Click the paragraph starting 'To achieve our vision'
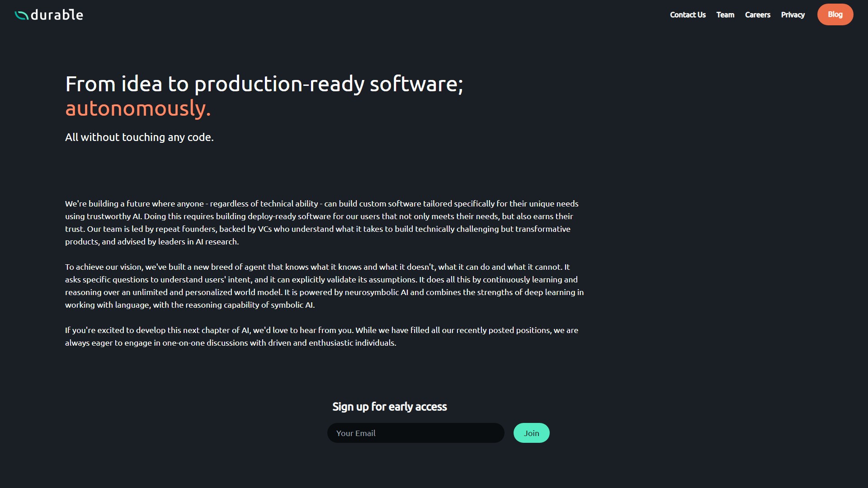Image resolution: width=868 pixels, height=488 pixels. pyautogui.click(x=324, y=286)
